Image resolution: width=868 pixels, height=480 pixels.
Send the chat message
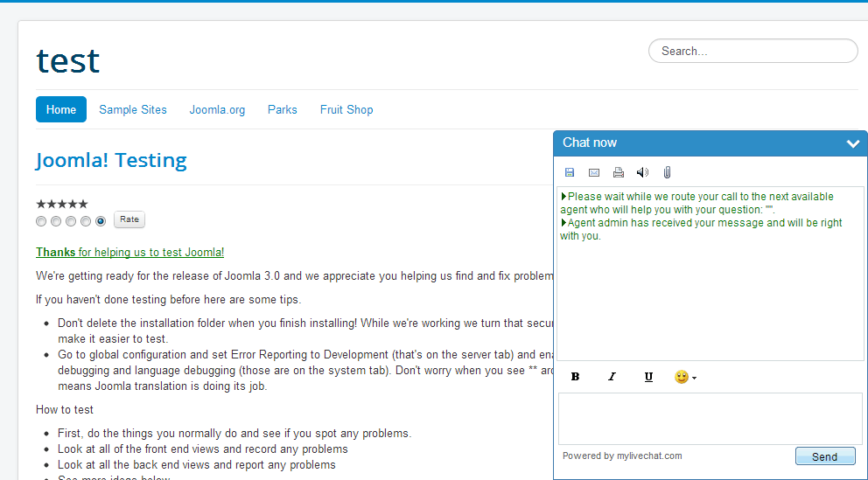pyautogui.click(x=825, y=456)
